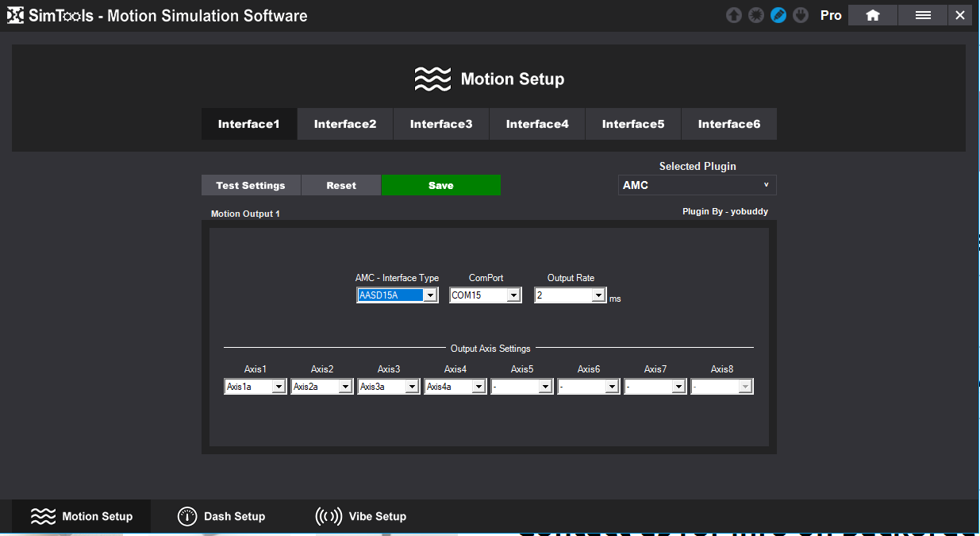Click the 'Output Axis Settings' heading
The image size is (980, 536).
[x=490, y=348]
